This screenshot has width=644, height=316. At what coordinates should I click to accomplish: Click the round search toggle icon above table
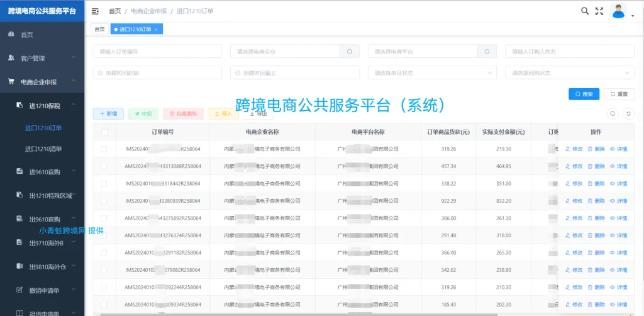pos(613,114)
